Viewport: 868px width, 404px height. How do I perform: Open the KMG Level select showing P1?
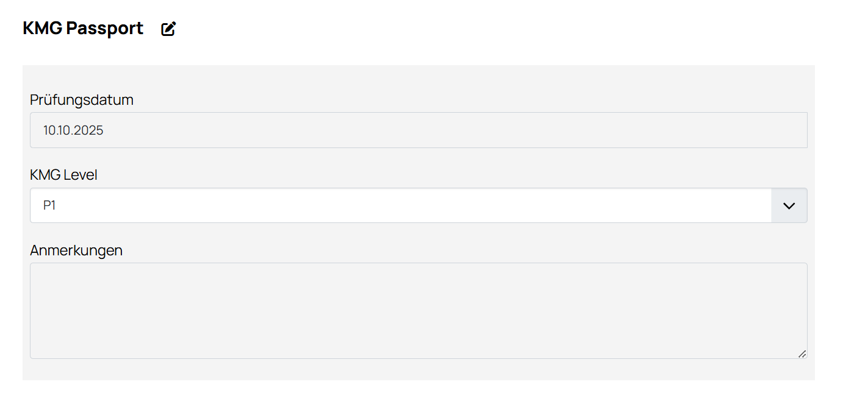point(418,205)
